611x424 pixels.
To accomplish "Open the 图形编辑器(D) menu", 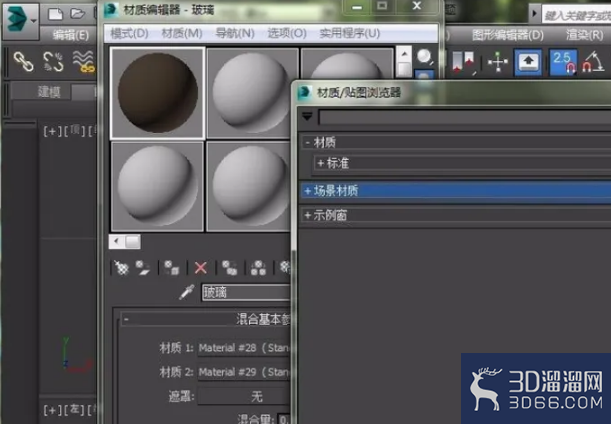I will (507, 35).
